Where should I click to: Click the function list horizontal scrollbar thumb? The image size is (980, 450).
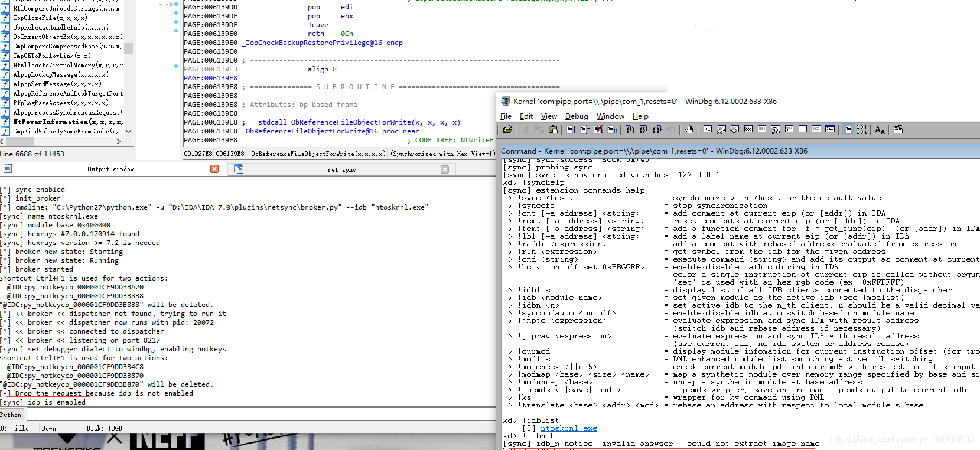click(x=20, y=142)
